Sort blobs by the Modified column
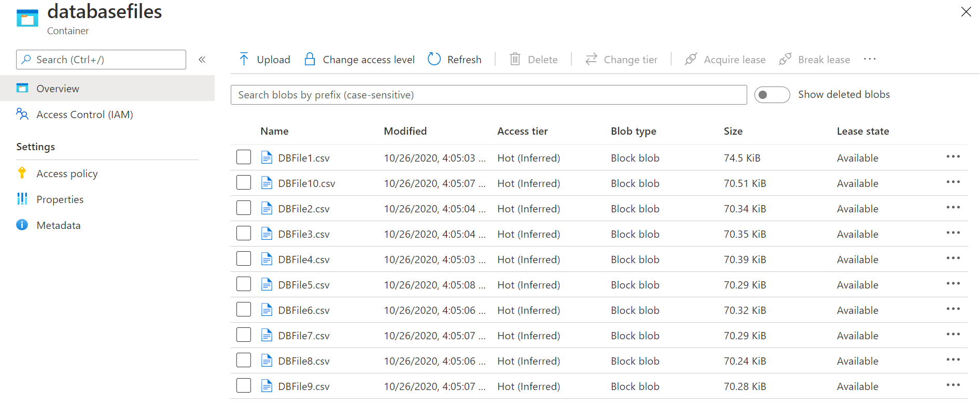980x404 pixels. [405, 131]
